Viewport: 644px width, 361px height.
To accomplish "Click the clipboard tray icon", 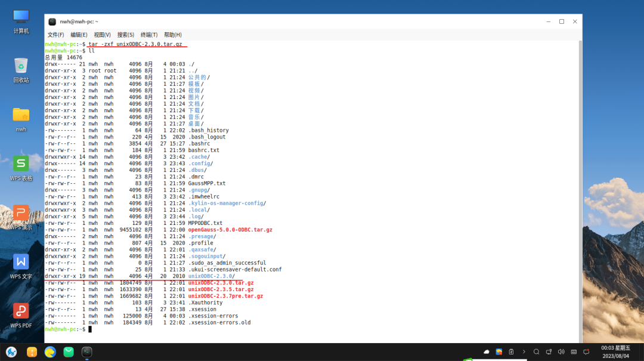I will (512, 352).
